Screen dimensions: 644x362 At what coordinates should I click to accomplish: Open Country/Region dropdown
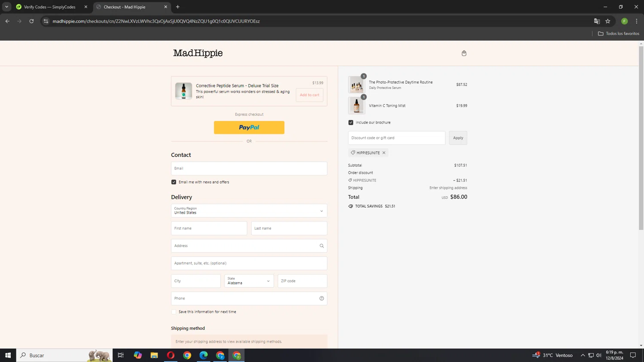coord(249,211)
